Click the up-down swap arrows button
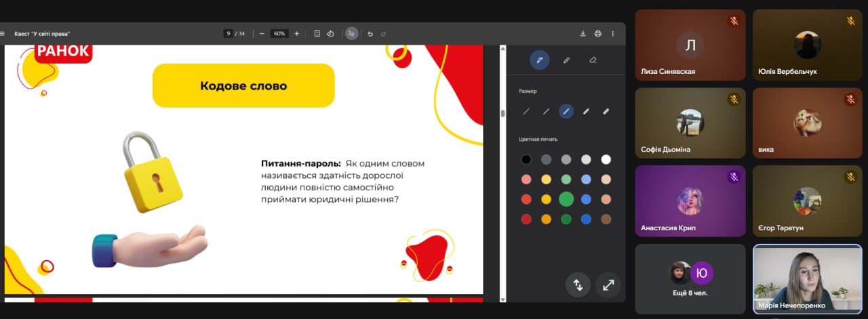 [578, 285]
